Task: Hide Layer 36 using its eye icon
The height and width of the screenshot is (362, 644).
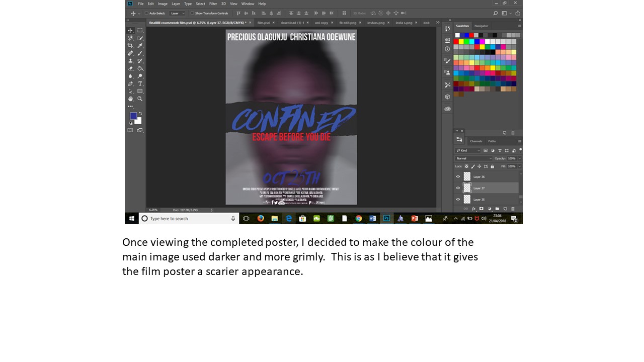Action: pyautogui.click(x=458, y=176)
